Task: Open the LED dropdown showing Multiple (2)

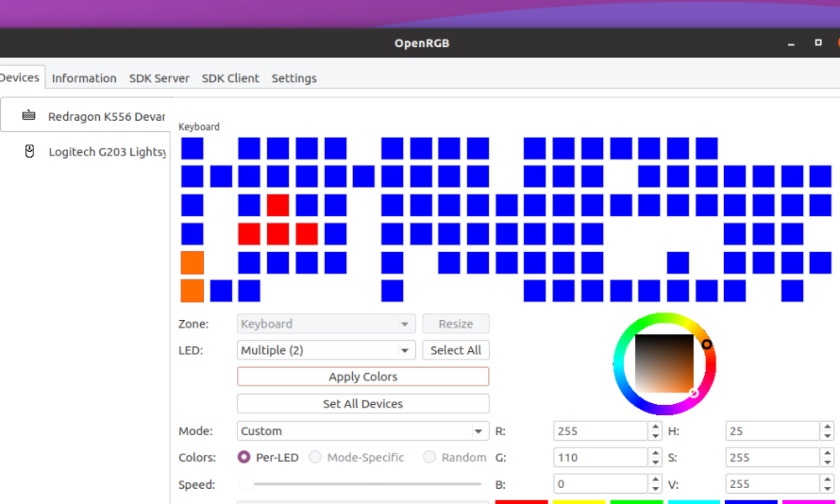Action: point(326,350)
